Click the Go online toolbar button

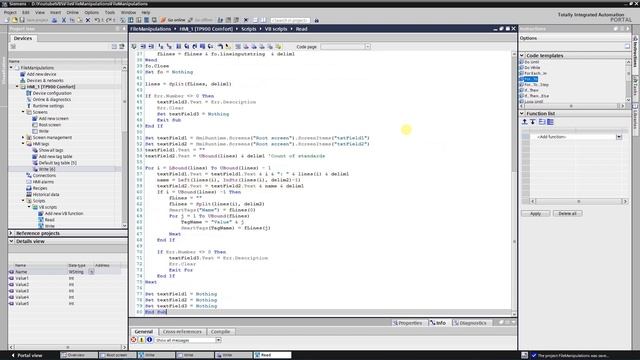173,20
